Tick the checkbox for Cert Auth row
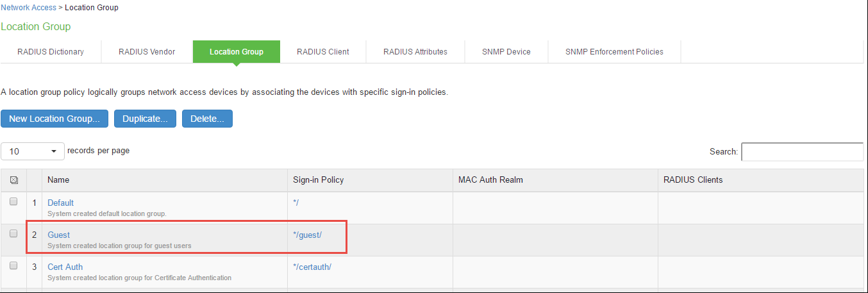The width and height of the screenshot is (868, 293). tap(13, 266)
